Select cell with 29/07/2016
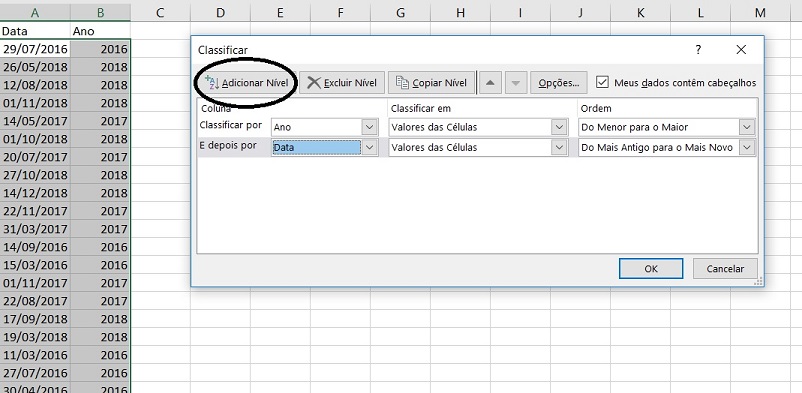The image size is (802, 393). point(35,49)
